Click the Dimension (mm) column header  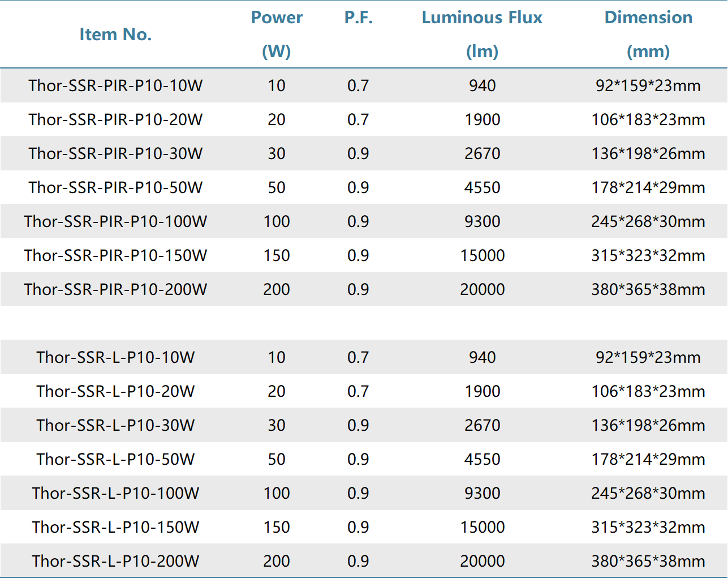648,35
